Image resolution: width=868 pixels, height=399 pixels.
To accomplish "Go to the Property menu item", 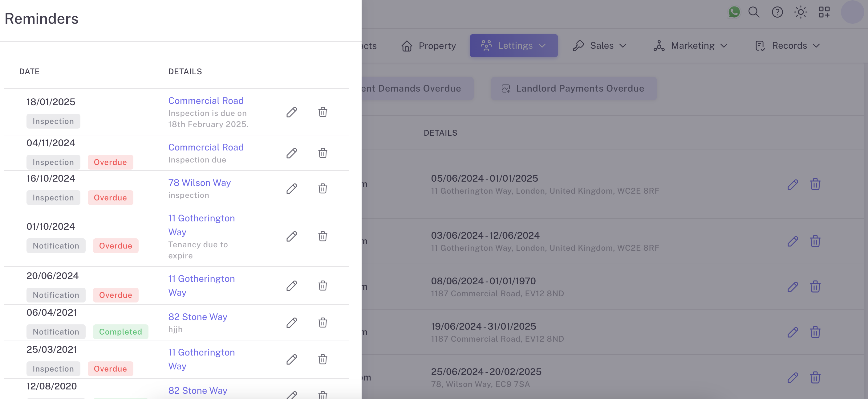I will pyautogui.click(x=428, y=46).
